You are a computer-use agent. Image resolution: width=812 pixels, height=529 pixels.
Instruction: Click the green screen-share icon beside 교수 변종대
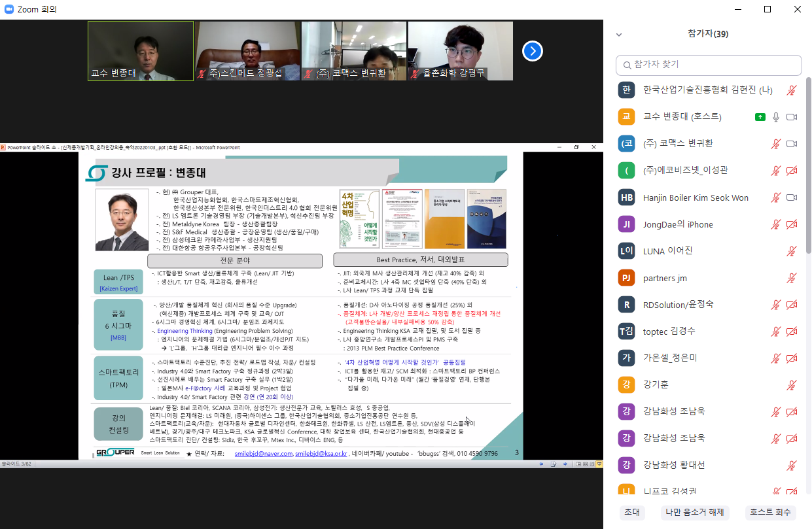[760, 117]
